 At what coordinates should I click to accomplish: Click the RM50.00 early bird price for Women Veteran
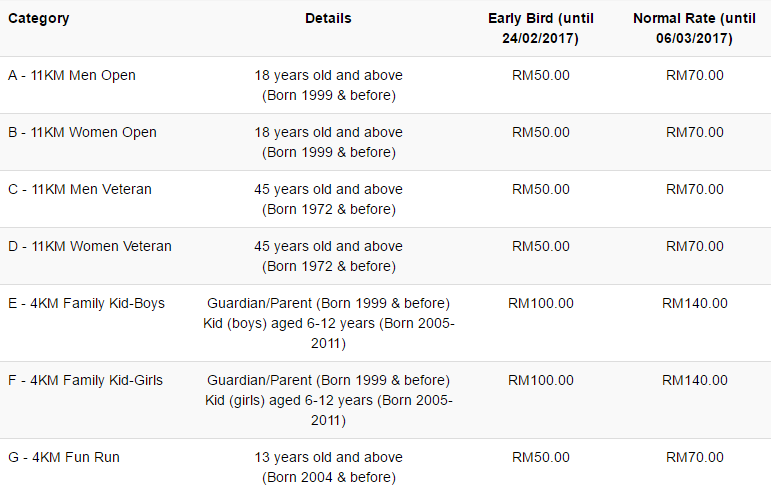click(540, 247)
